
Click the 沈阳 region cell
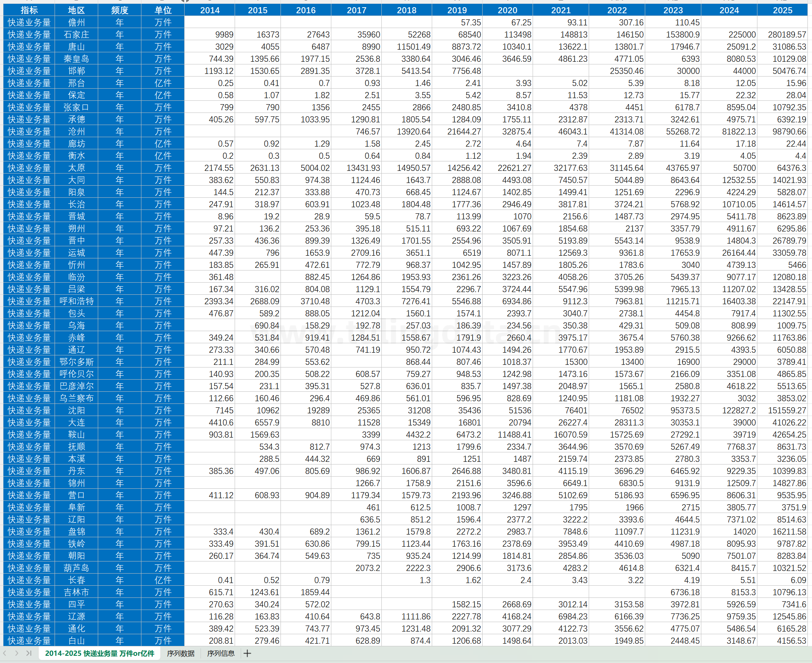click(77, 411)
